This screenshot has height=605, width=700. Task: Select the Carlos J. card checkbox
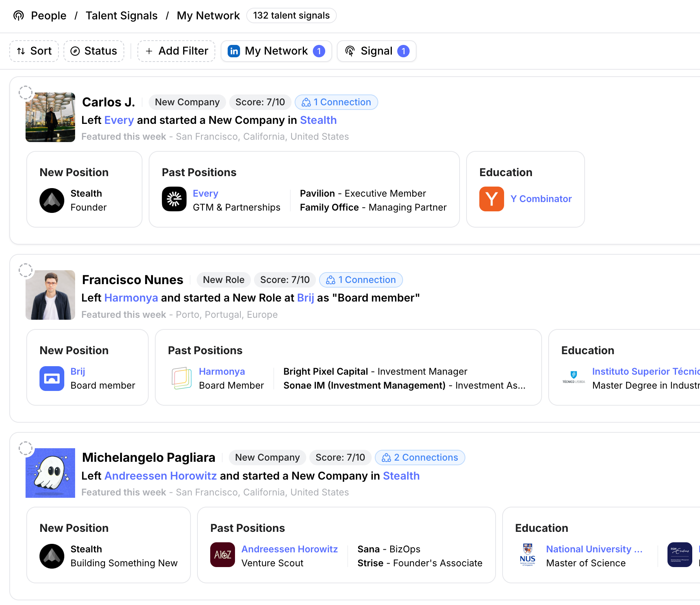tap(26, 93)
